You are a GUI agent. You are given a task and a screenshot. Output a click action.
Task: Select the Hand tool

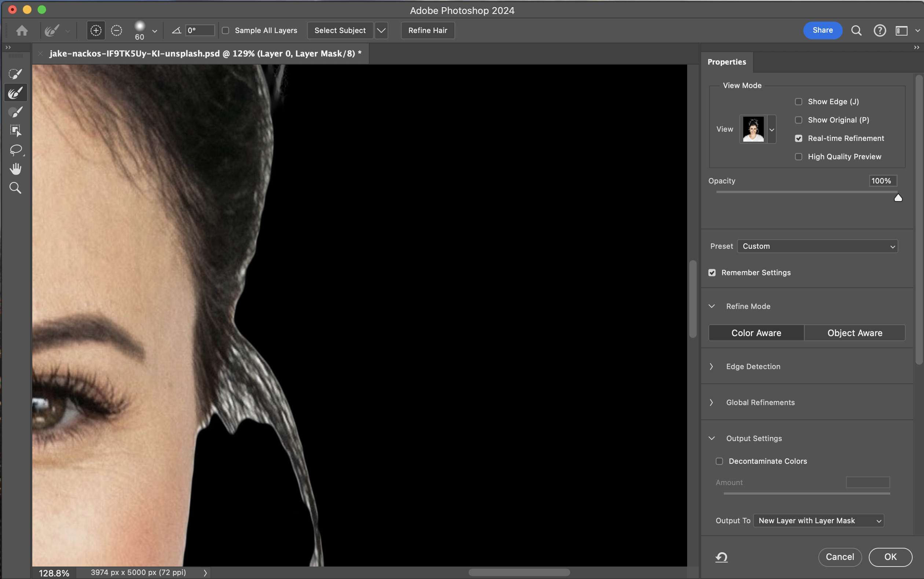coord(15,169)
